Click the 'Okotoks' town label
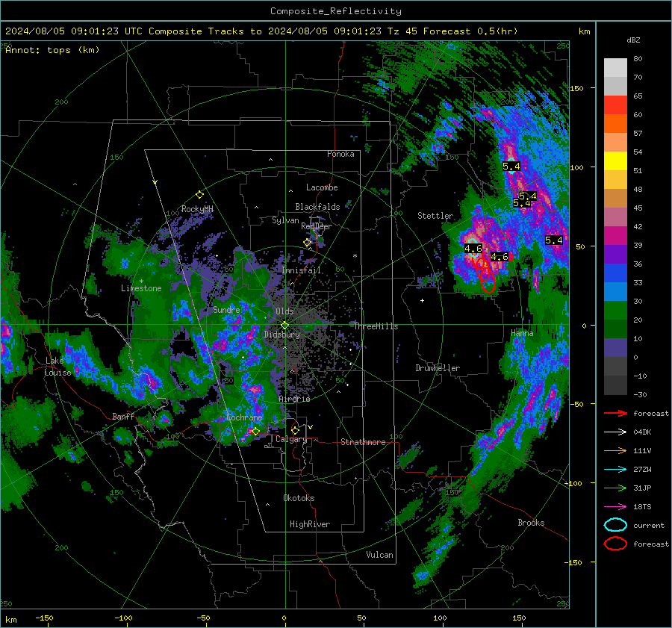The height and width of the screenshot is (628, 672). point(299,498)
